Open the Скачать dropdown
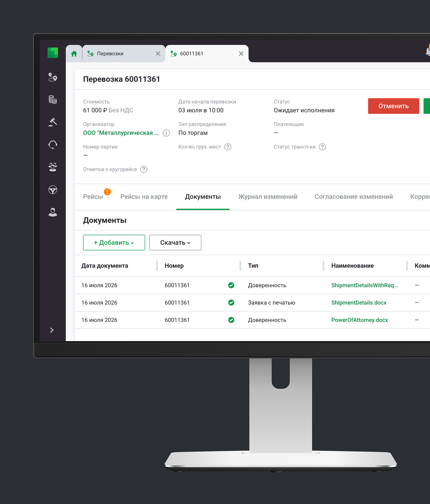Image resolution: width=430 pixels, height=504 pixels. pos(175,243)
